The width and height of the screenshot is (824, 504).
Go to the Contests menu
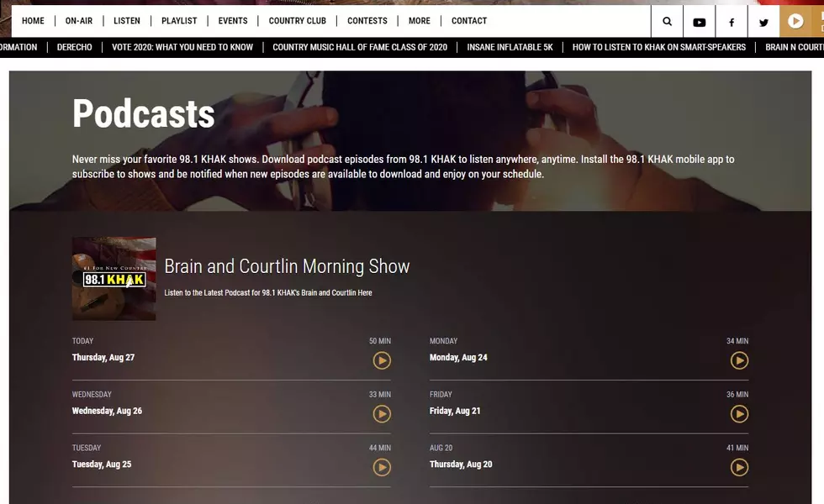[367, 21]
